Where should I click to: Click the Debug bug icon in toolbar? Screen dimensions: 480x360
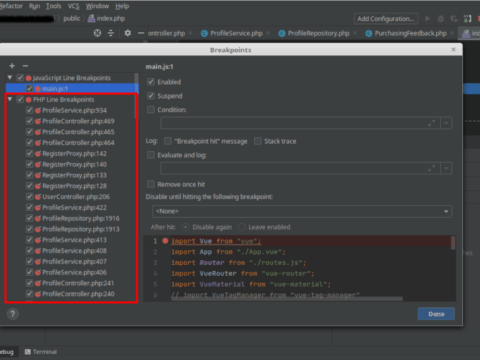pos(441,19)
